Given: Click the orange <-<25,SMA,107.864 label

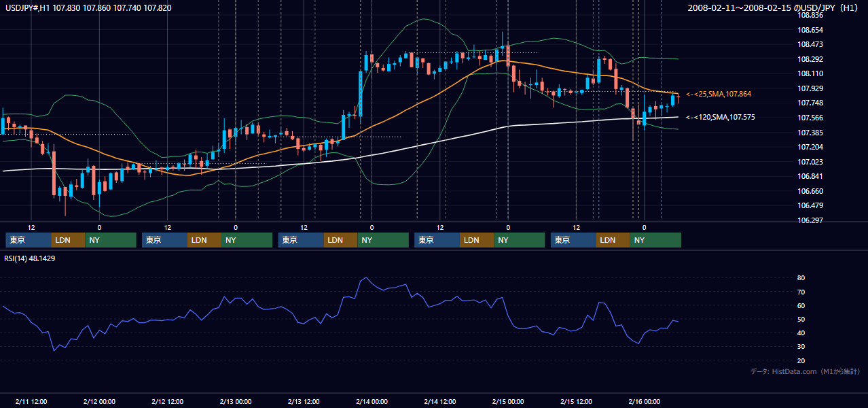Looking at the screenshot, I should tap(719, 94).
